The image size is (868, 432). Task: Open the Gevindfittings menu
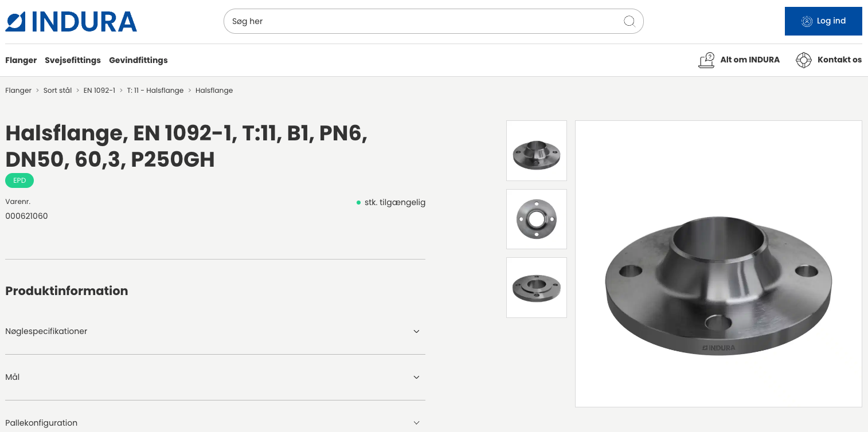coord(138,60)
